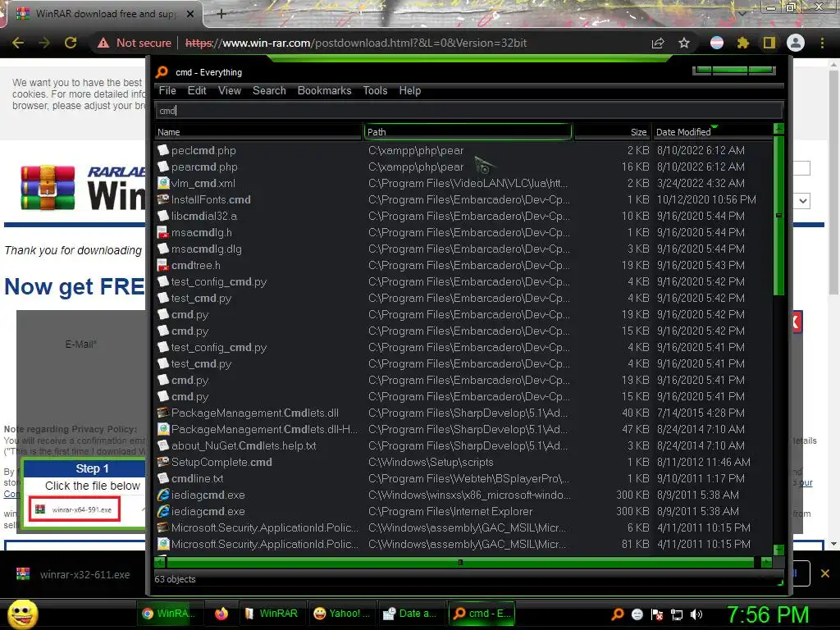Click the results list scrollbar up arrow
840x630 pixels.
(x=779, y=129)
